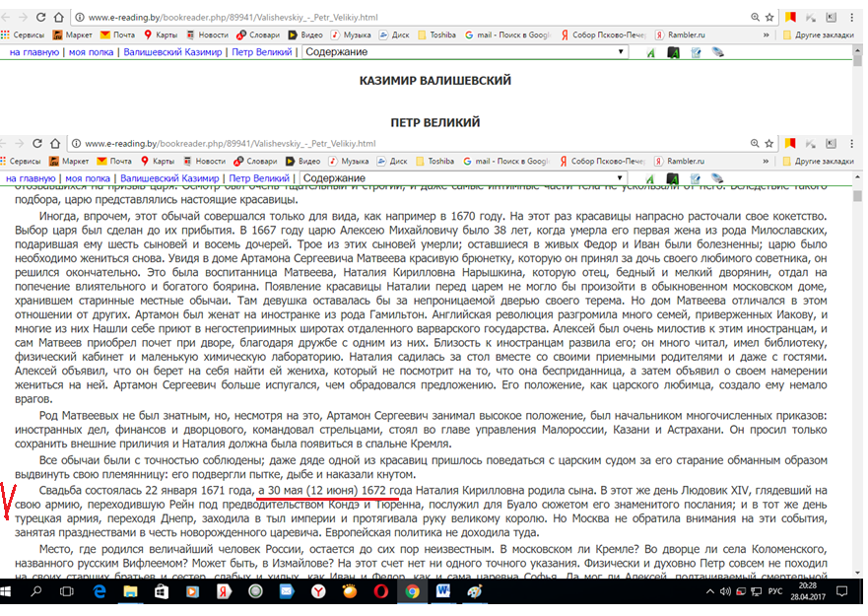Reload the page in the lower browser window

click(x=37, y=144)
